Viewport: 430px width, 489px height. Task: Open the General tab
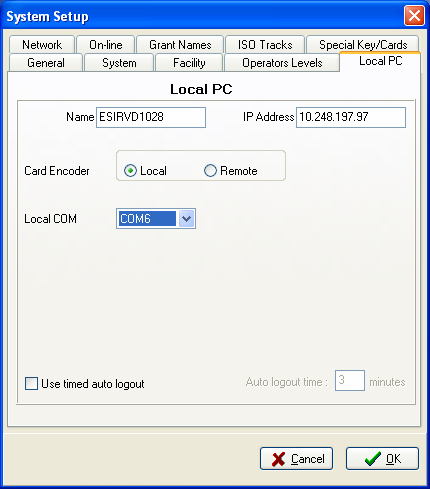[x=46, y=63]
